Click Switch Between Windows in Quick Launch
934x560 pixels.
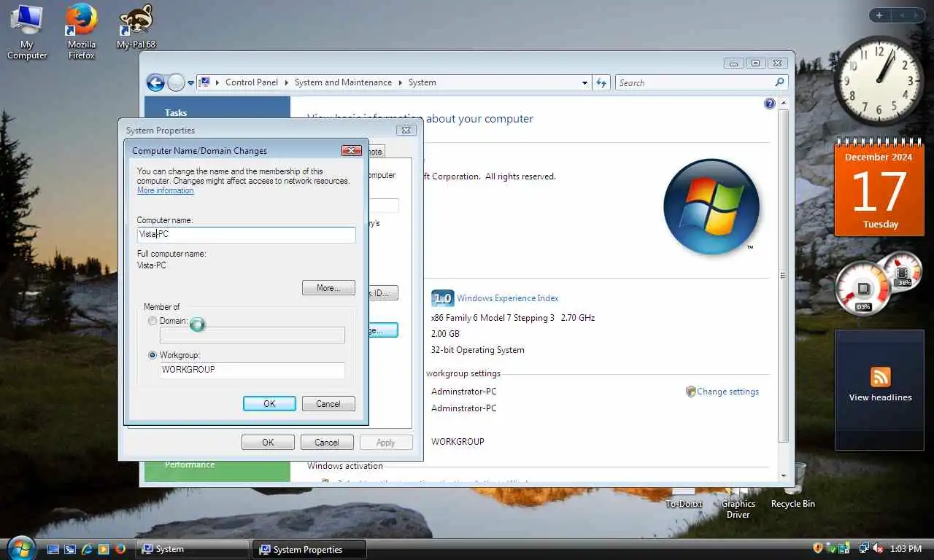[70, 549]
